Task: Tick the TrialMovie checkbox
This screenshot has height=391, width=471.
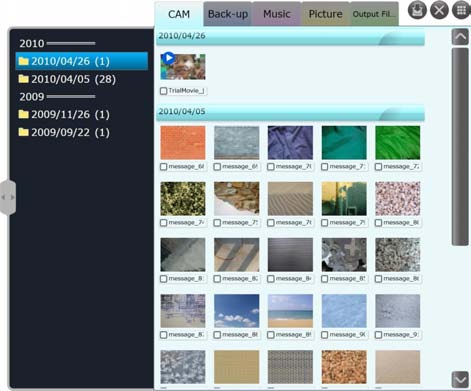Action: (x=163, y=91)
